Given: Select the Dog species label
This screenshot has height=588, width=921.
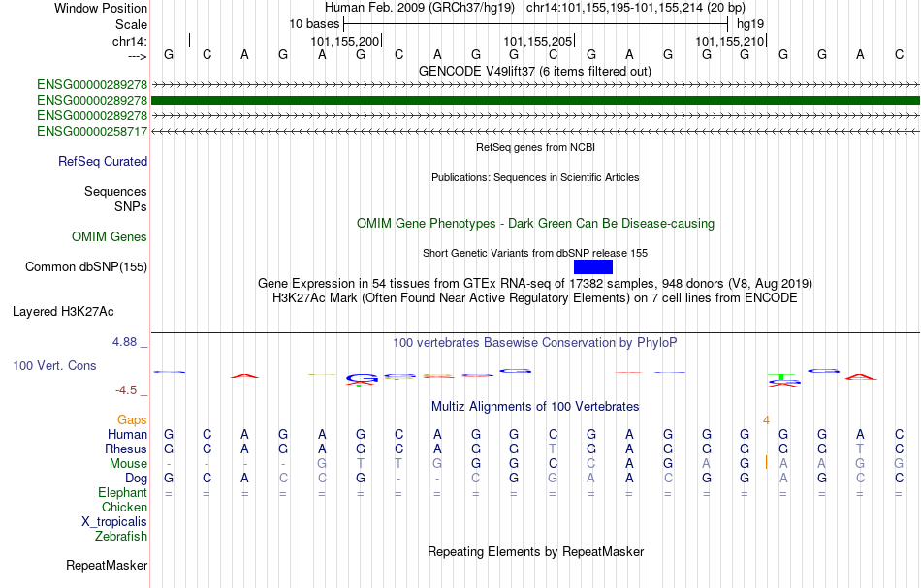Looking at the screenshot, I should click(x=137, y=479).
